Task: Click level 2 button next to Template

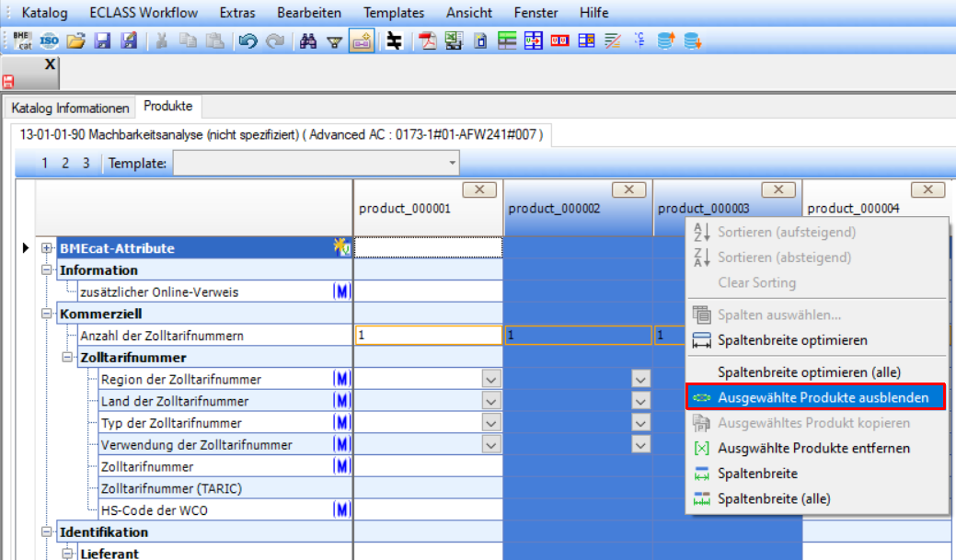Action: coord(65,164)
